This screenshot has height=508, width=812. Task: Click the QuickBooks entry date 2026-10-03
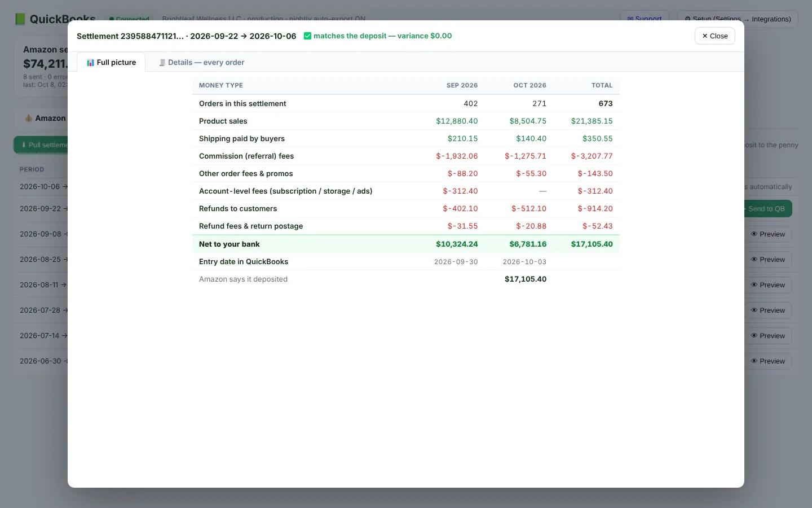(x=524, y=261)
